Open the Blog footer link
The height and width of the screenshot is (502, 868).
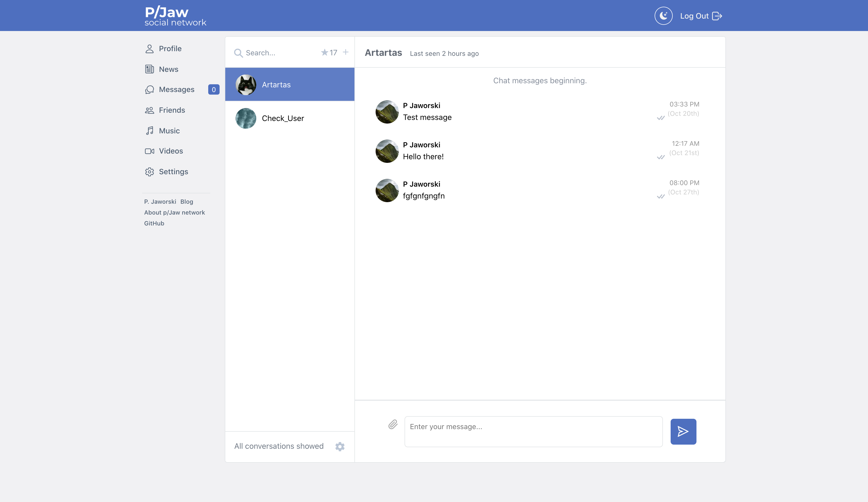point(187,202)
